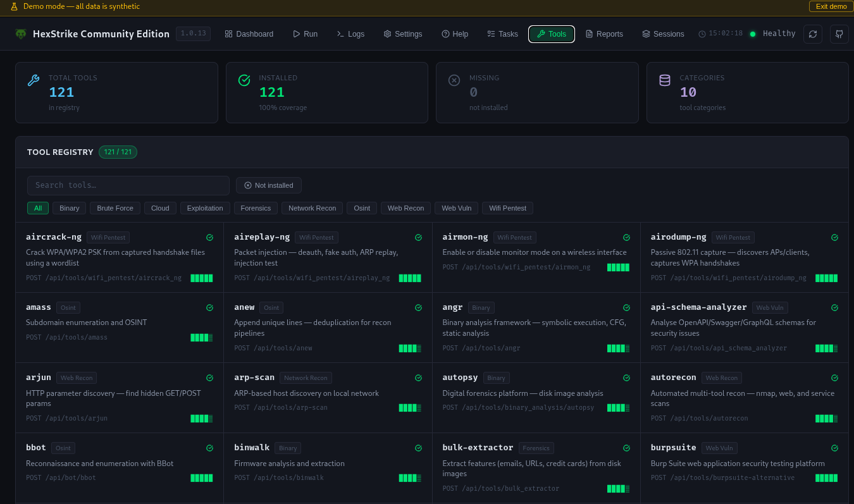This screenshot has height=504, width=854.
Task: Click the amass card signal bars
Action: point(202,337)
